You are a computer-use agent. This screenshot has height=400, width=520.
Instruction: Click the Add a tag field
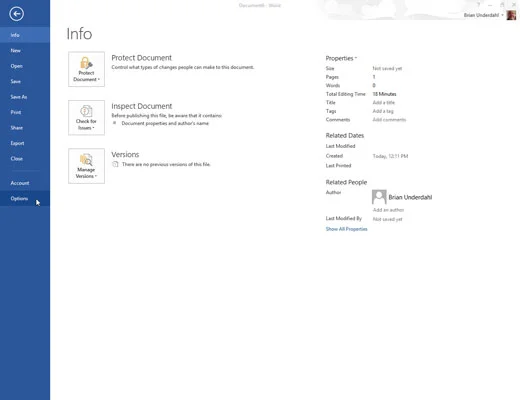tap(383, 111)
